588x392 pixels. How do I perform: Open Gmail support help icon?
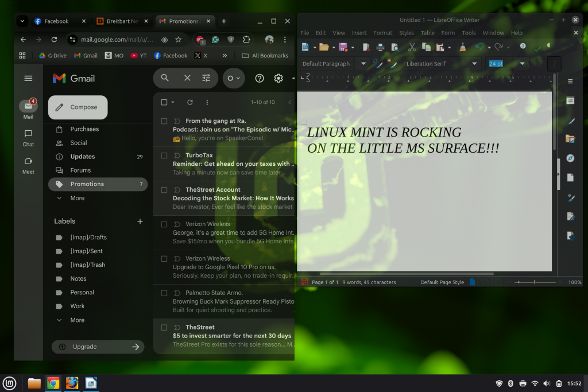click(x=260, y=79)
